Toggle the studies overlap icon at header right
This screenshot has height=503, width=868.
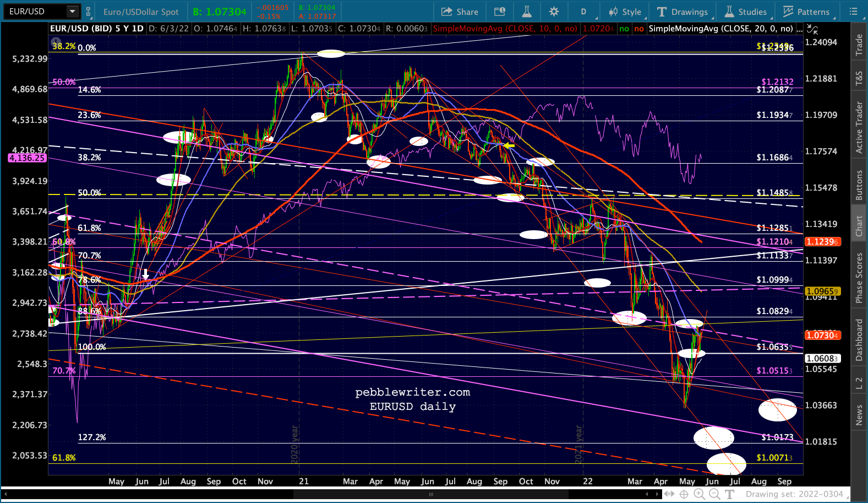[812, 28]
